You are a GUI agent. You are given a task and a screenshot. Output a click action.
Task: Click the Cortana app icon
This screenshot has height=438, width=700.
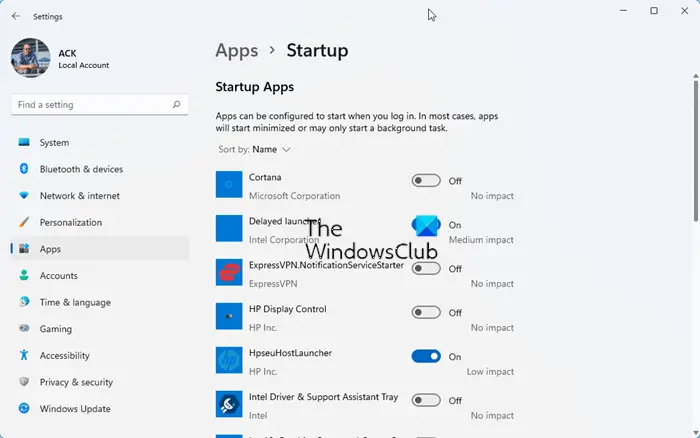(x=229, y=184)
